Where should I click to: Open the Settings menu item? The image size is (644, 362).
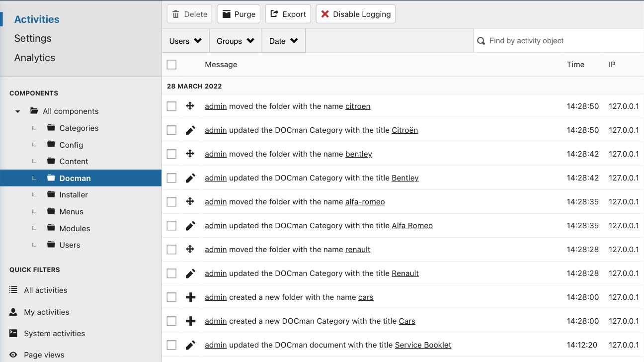[x=33, y=38]
